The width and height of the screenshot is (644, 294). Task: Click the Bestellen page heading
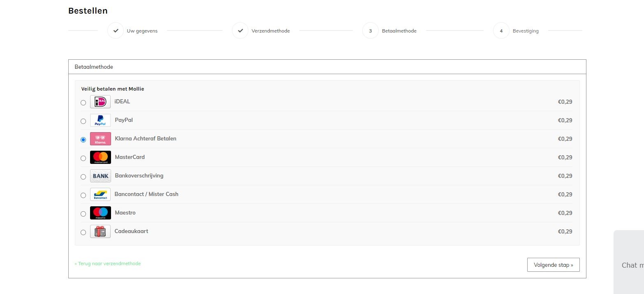88,11
